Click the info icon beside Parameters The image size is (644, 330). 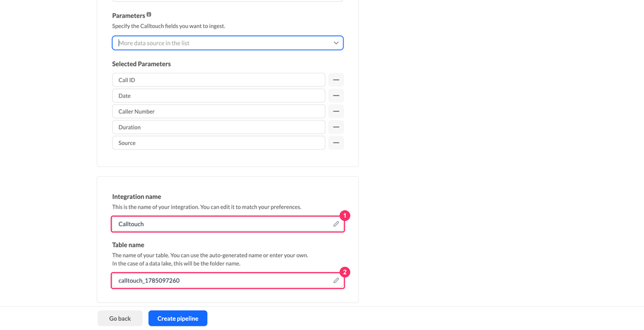coord(149,14)
